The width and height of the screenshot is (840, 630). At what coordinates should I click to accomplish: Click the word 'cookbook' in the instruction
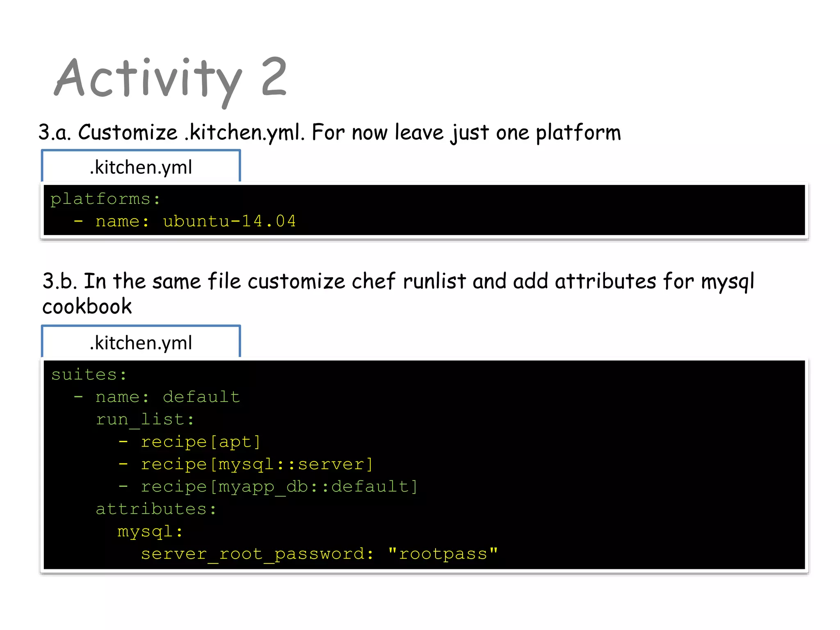(87, 307)
